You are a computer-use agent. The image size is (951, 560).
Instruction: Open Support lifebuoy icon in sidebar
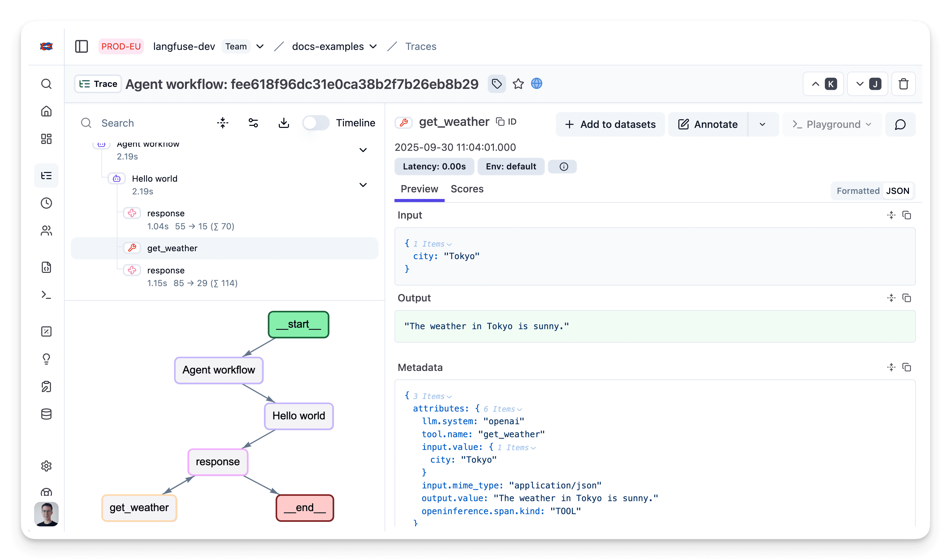(46, 492)
